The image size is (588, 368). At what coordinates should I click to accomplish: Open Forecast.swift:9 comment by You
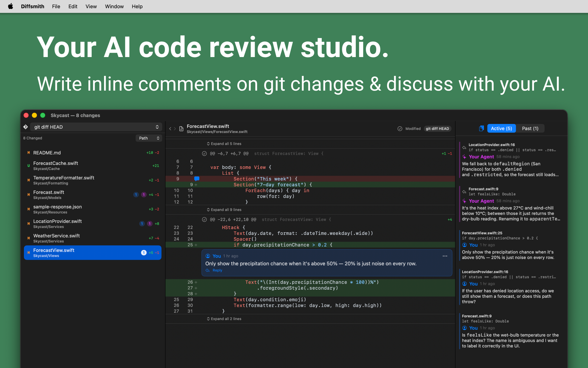click(510, 331)
